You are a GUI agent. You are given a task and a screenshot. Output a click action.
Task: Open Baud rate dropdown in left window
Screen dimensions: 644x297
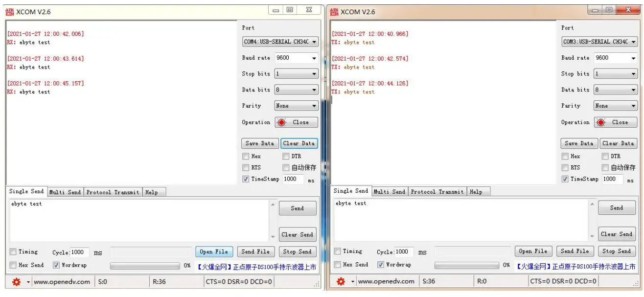297,58
